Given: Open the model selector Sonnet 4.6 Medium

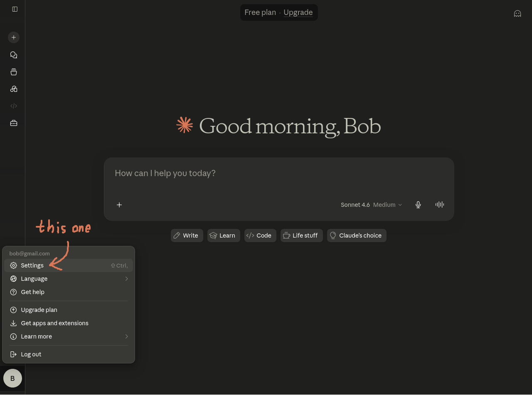Looking at the screenshot, I should (x=371, y=205).
